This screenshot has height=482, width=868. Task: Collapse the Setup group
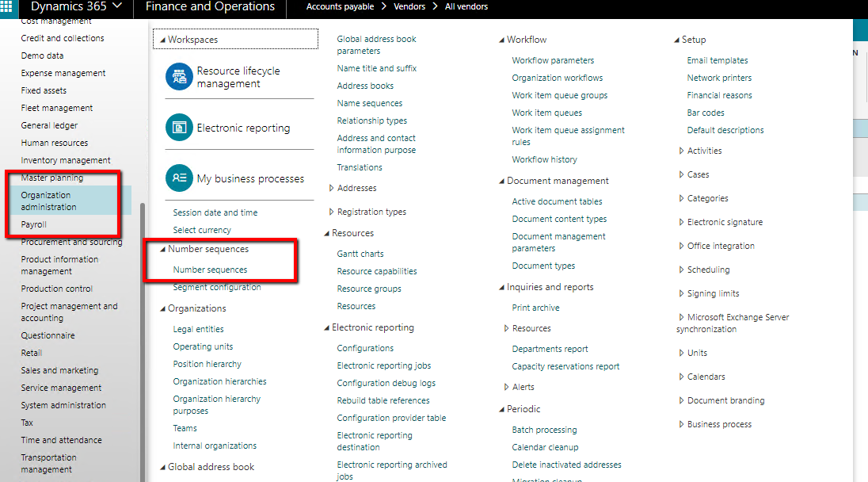coord(676,40)
